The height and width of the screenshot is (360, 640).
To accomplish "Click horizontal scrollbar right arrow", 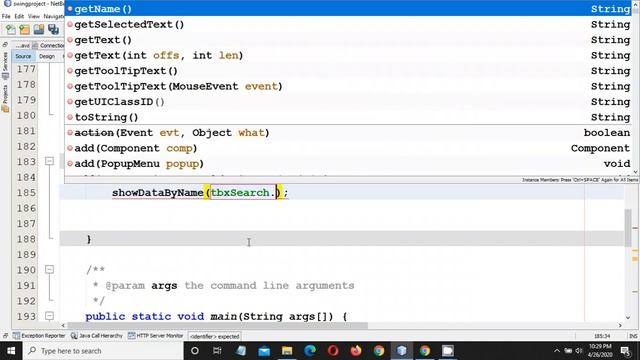I will pos(620,326).
